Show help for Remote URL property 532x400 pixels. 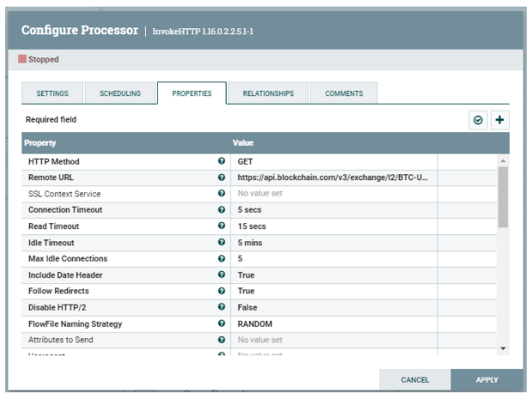click(221, 178)
